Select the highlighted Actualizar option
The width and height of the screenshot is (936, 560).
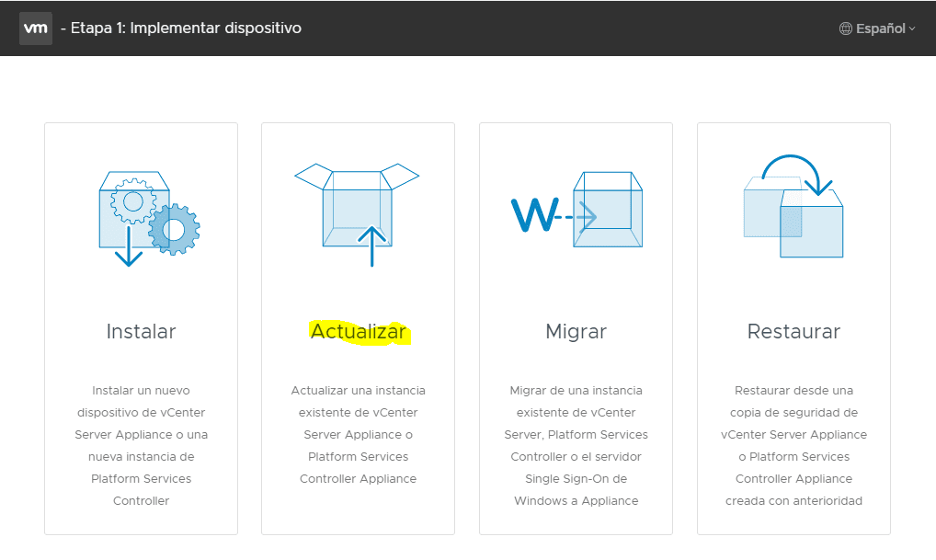[x=358, y=331]
